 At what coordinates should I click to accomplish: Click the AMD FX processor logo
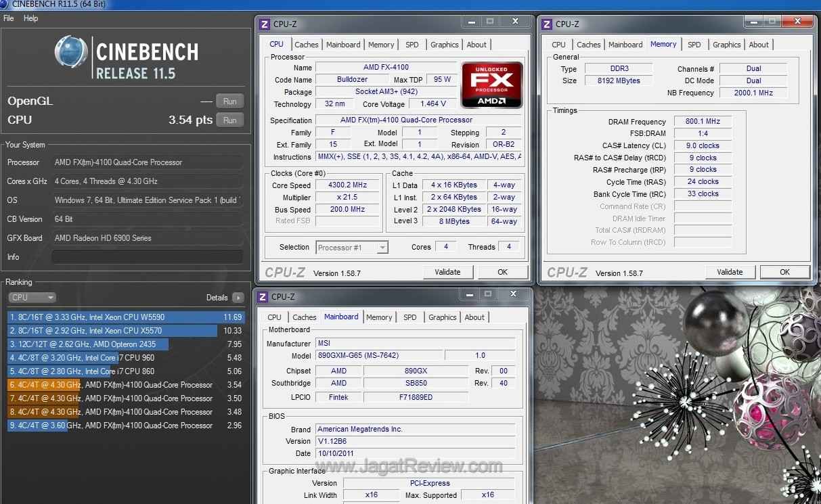[x=491, y=85]
